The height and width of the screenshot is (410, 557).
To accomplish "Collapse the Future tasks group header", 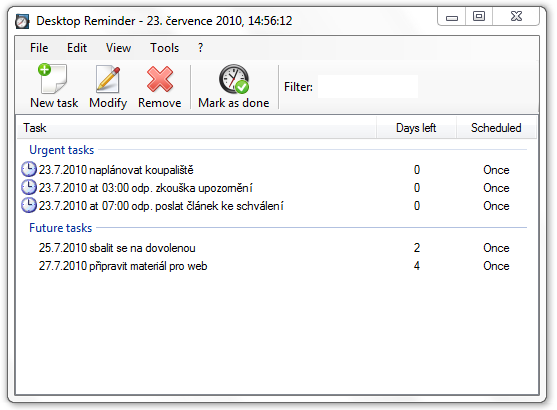I will tap(60, 228).
